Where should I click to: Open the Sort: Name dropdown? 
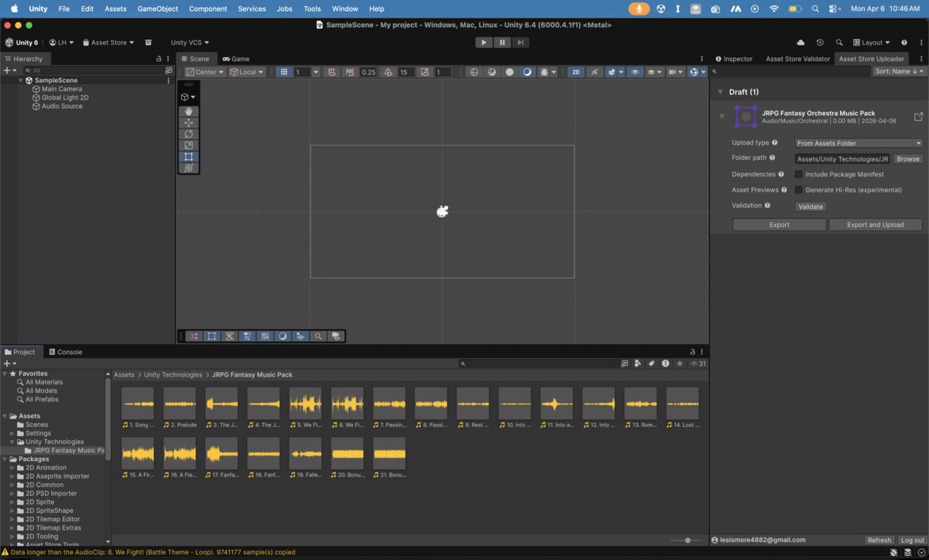pyautogui.click(x=900, y=71)
